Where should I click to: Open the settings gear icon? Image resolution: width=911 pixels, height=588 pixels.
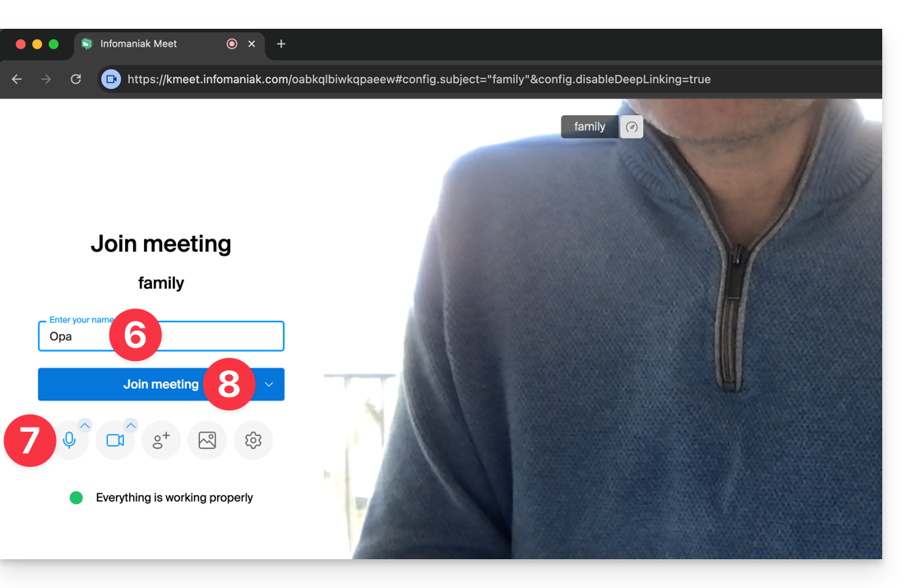pyautogui.click(x=253, y=441)
